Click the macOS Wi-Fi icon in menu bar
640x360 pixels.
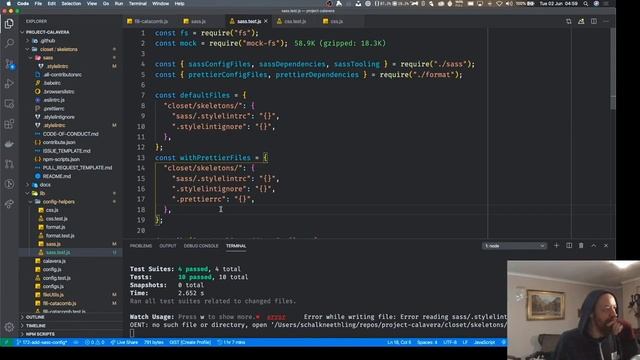[499, 4]
